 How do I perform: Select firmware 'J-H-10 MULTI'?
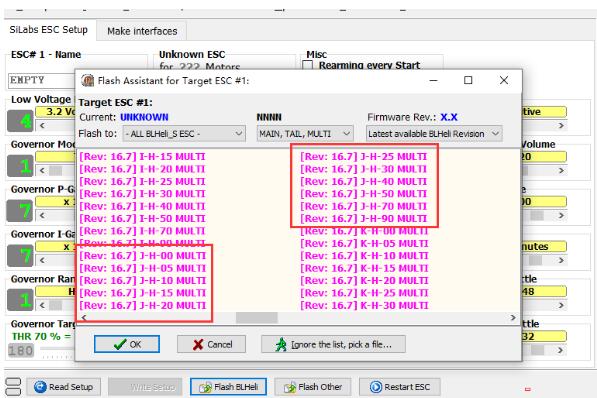[142, 281]
